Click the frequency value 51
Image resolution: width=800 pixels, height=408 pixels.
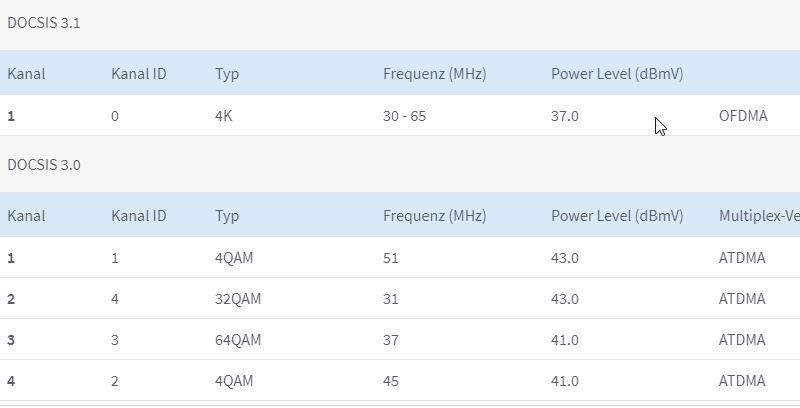tap(390, 258)
